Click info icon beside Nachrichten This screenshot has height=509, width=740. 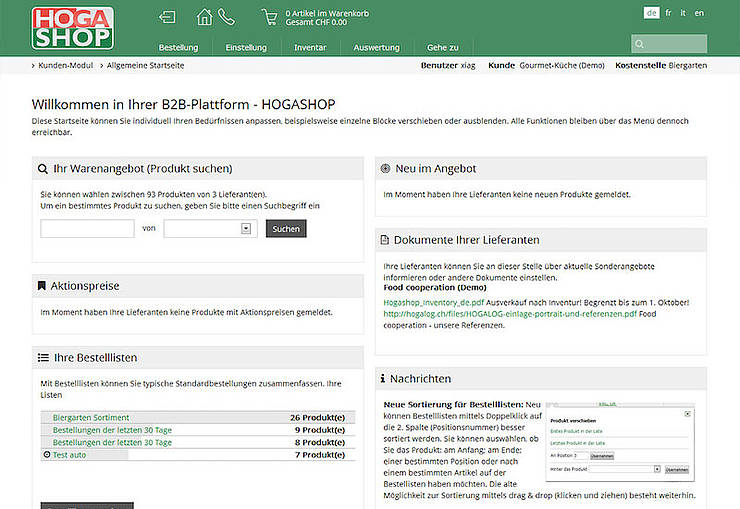tap(383, 378)
